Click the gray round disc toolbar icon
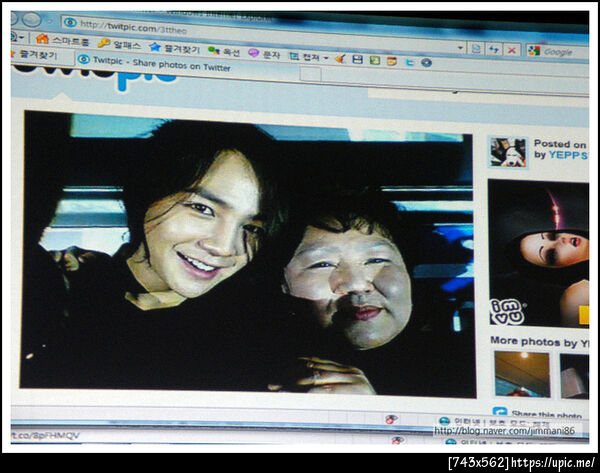This screenshot has width=600, height=473. (426, 62)
